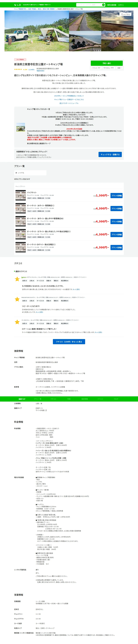Screen dimensions: 138x644
Task: Open the 新潟・月岡・阿賀野川 breadcrumb
Action: [x=49, y=9]
